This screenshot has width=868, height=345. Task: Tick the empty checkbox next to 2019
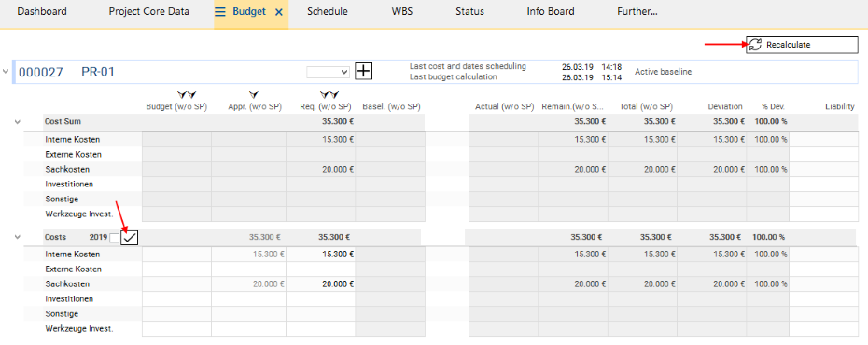click(114, 238)
